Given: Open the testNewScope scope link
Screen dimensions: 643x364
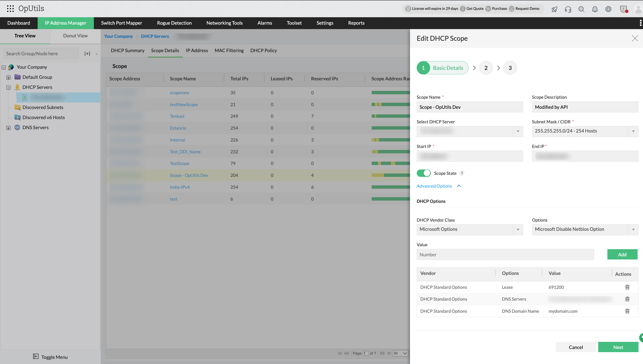Looking at the screenshot, I should 184,105.
